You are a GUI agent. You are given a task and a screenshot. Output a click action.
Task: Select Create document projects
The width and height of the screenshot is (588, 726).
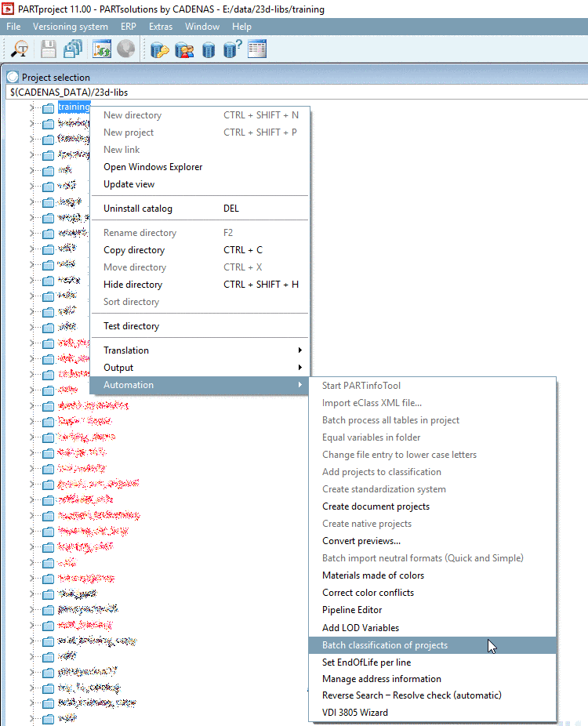pyautogui.click(x=433, y=506)
